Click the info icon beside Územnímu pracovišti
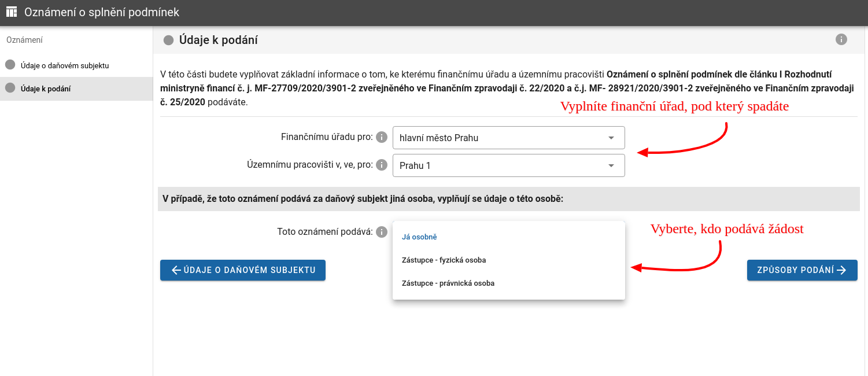The image size is (868, 376). click(x=381, y=165)
